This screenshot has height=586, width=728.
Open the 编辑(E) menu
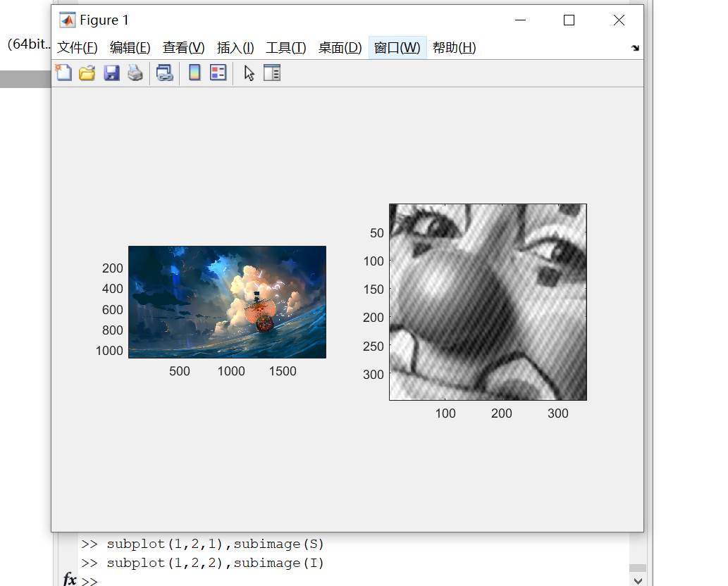130,48
